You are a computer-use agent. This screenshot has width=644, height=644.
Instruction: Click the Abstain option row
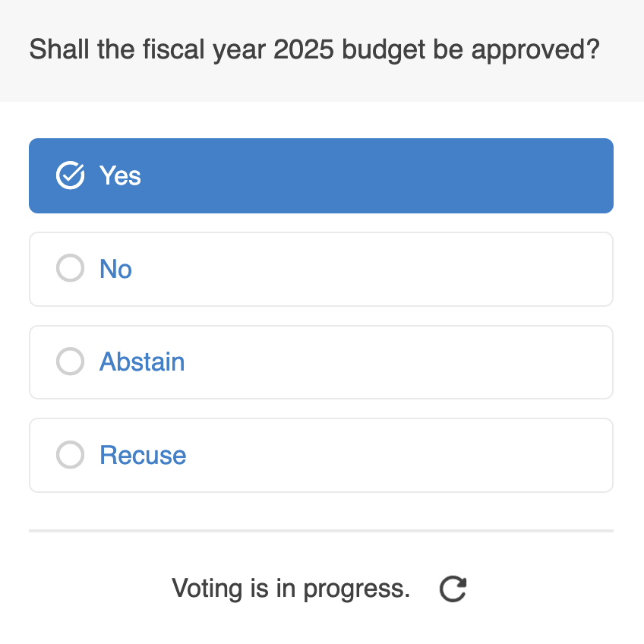coord(321,361)
